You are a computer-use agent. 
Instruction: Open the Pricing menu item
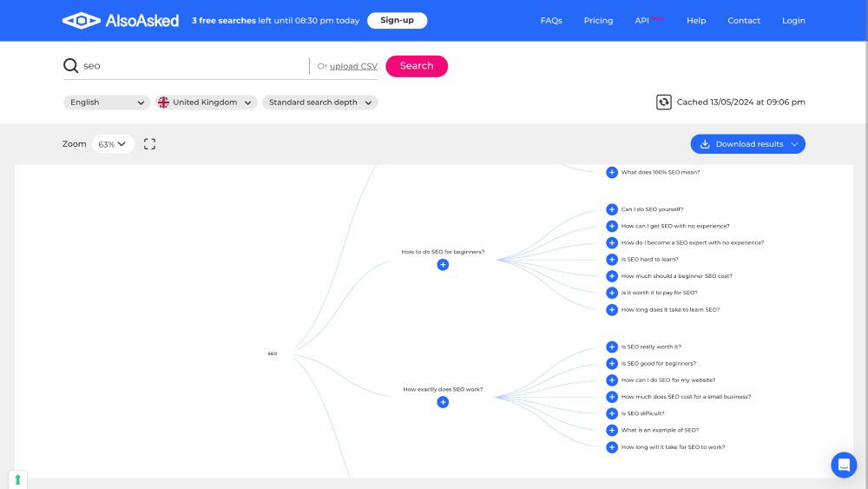click(x=598, y=21)
